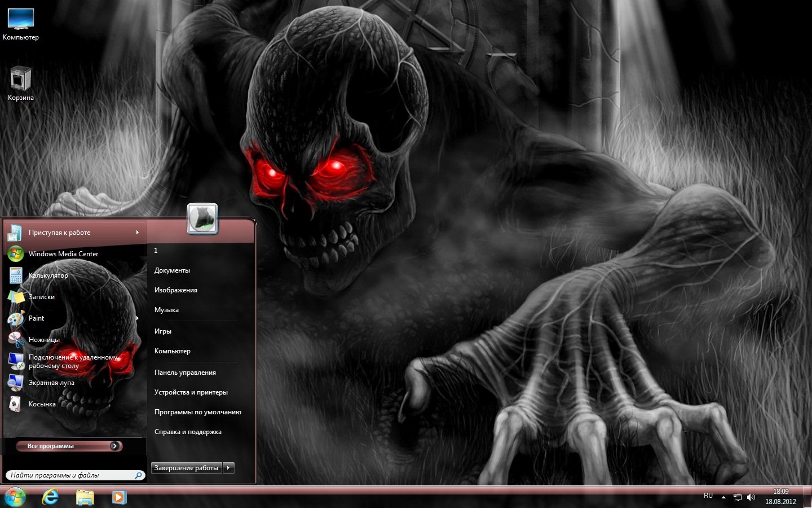Open the file explorer taskbar icon
The image size is (812, 508).
[85, 497]
